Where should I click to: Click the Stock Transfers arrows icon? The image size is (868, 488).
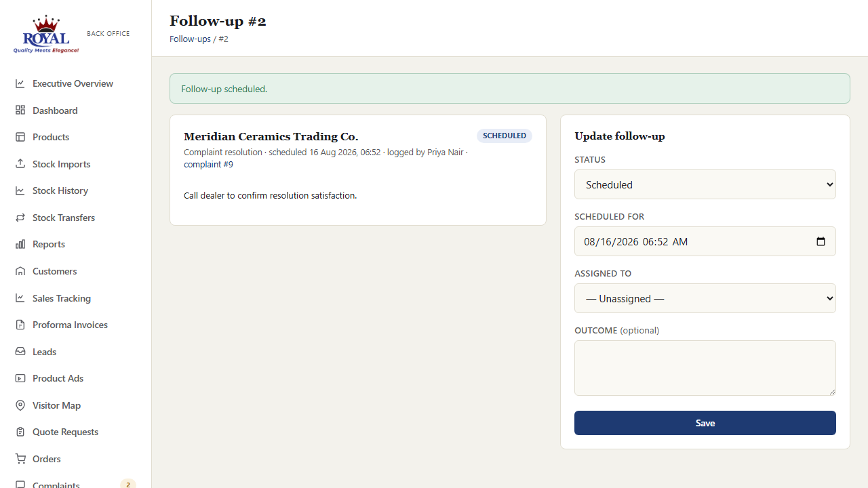pyautogui.click(x=20, y=218)
